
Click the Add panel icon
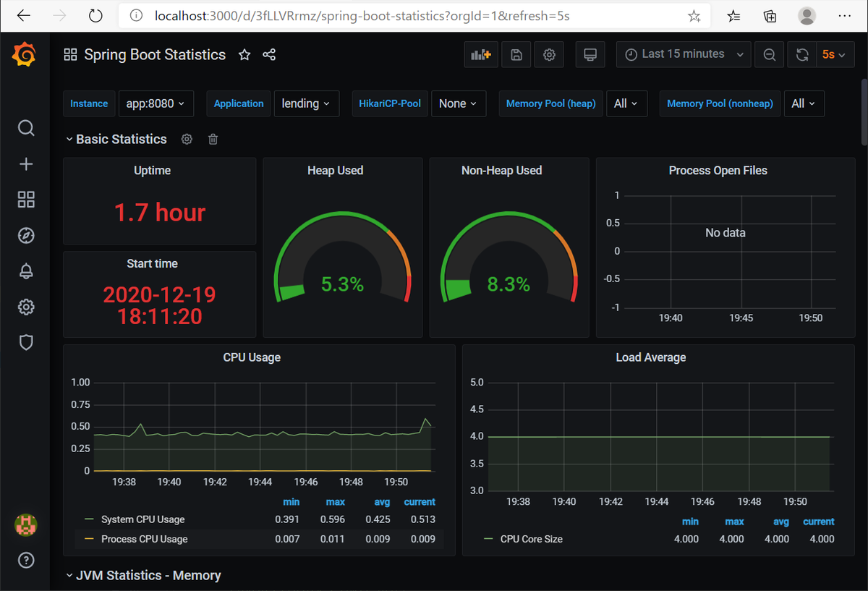(481, 54)
